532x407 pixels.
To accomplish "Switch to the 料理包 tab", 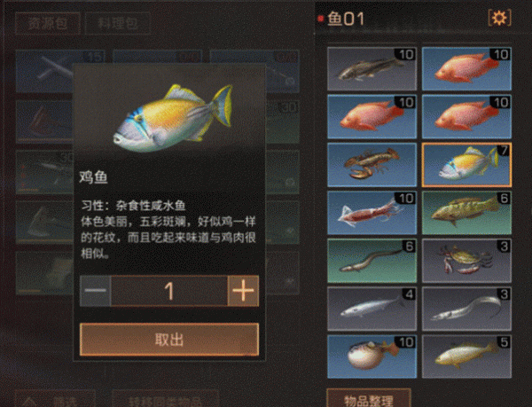I will pos(118,23).
